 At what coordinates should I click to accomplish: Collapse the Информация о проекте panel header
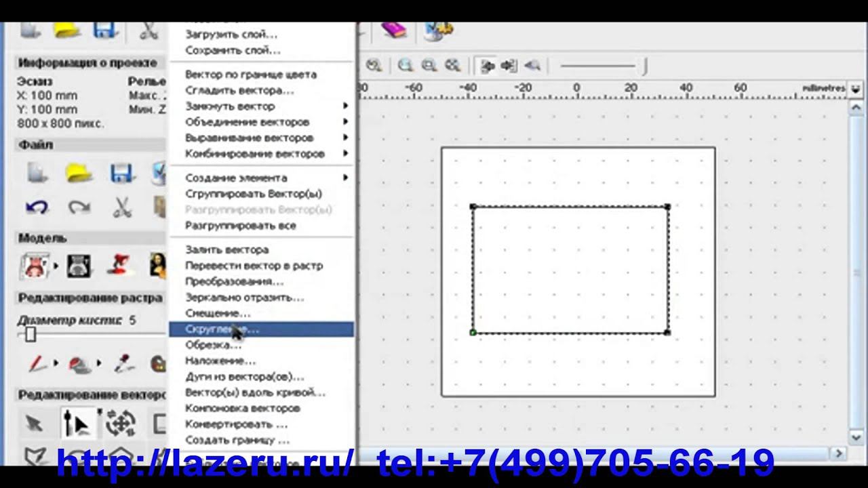90,62
